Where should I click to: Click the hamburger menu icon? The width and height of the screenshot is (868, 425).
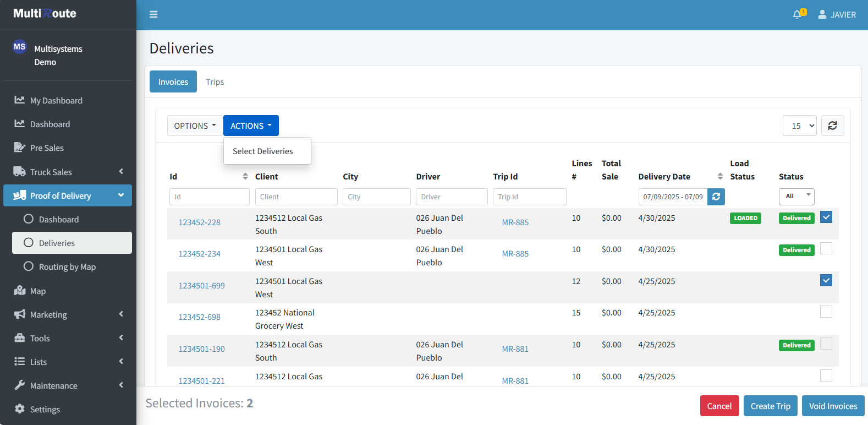153,14
